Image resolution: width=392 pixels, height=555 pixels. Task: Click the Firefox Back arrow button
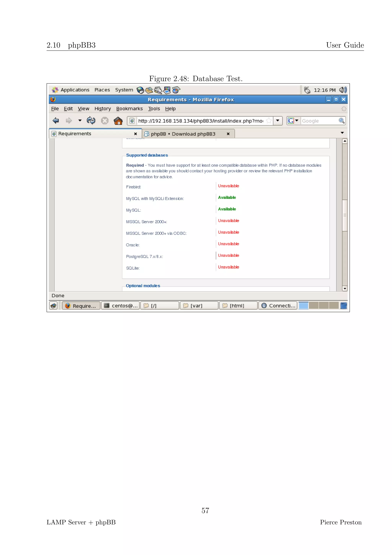point(56,120)
